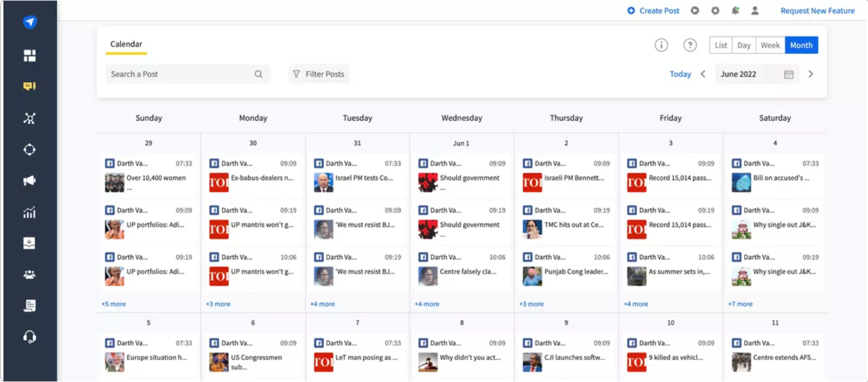Select Month view

coord(801,45)
